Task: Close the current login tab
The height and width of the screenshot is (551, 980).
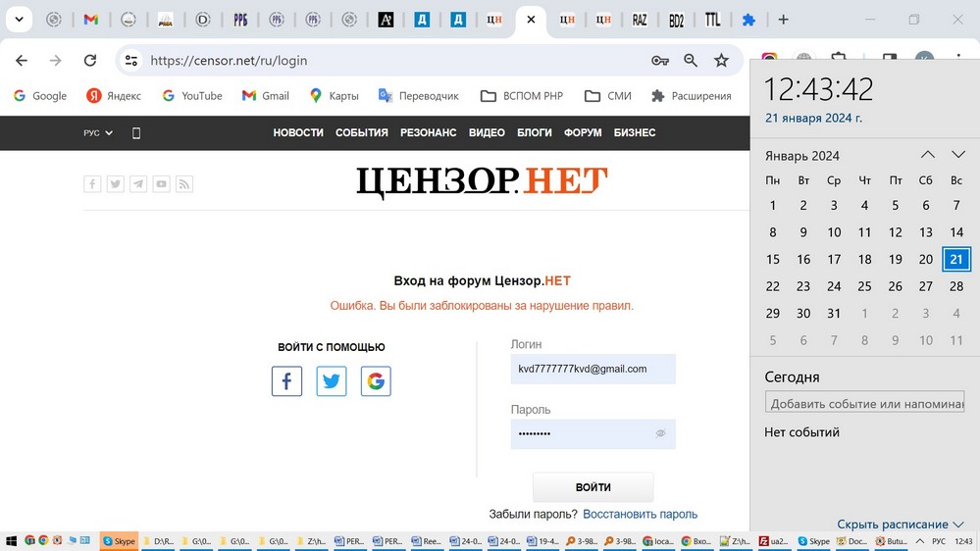Action: click(531, 20)
